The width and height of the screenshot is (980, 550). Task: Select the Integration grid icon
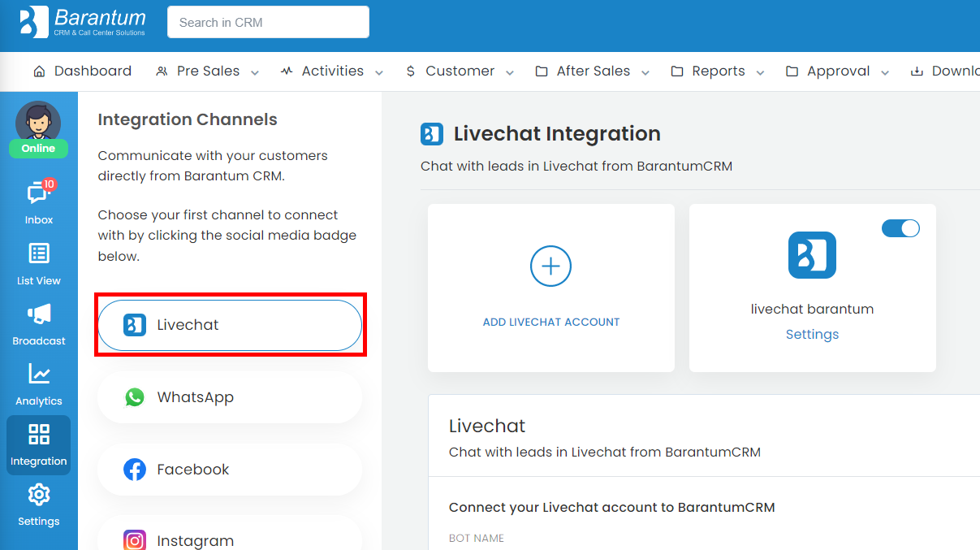[38, 434]
